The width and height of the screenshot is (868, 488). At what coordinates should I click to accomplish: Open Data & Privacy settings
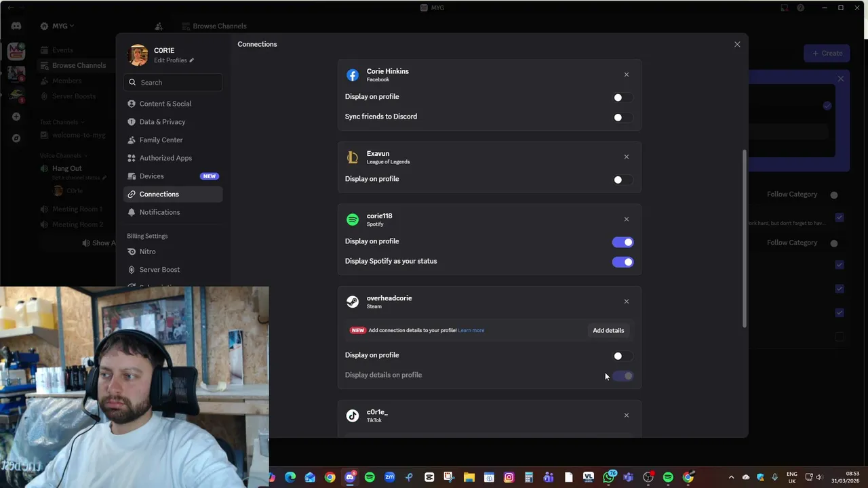coord(173,122)
